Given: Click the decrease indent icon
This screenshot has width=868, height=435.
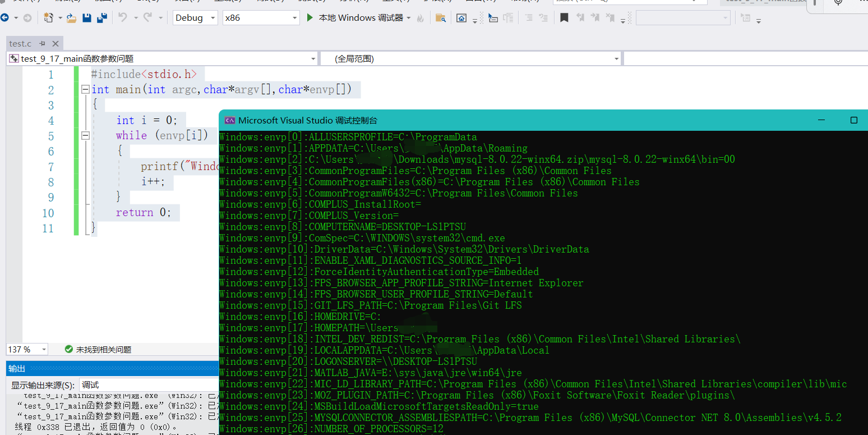Looking at the screenshot, I should (x=529, y=18).
